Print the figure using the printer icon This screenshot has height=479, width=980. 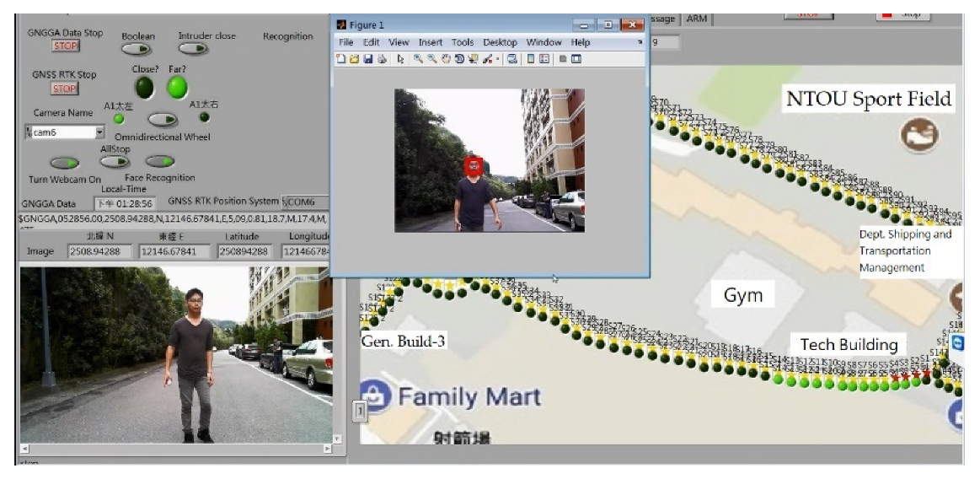(382, 59)
